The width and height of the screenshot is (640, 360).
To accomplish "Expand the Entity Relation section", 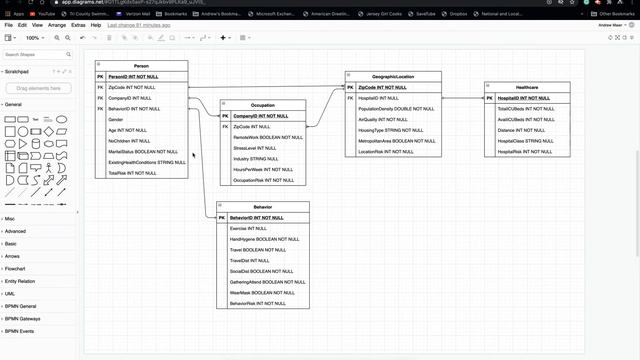I will tap(20, 281).
